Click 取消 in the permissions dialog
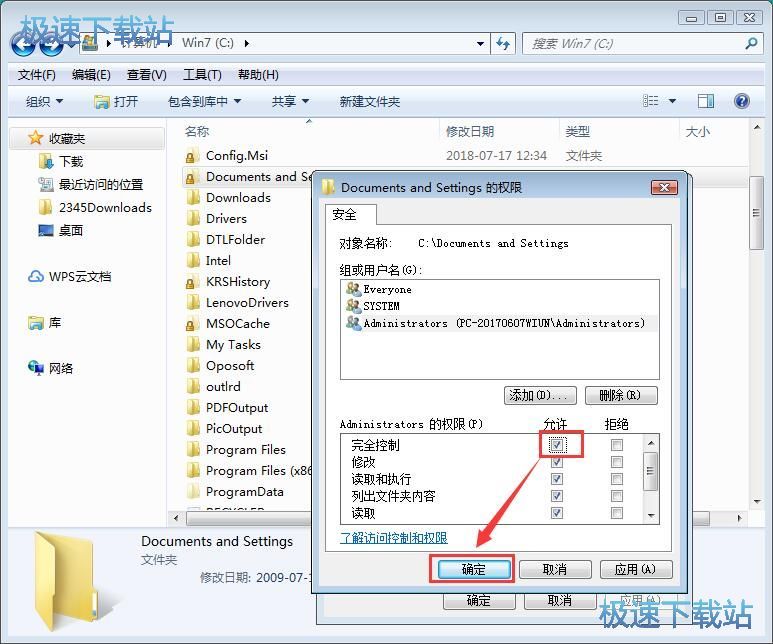Image resolution: width=773 pixels, height=644 pixels. click(555, 570)
